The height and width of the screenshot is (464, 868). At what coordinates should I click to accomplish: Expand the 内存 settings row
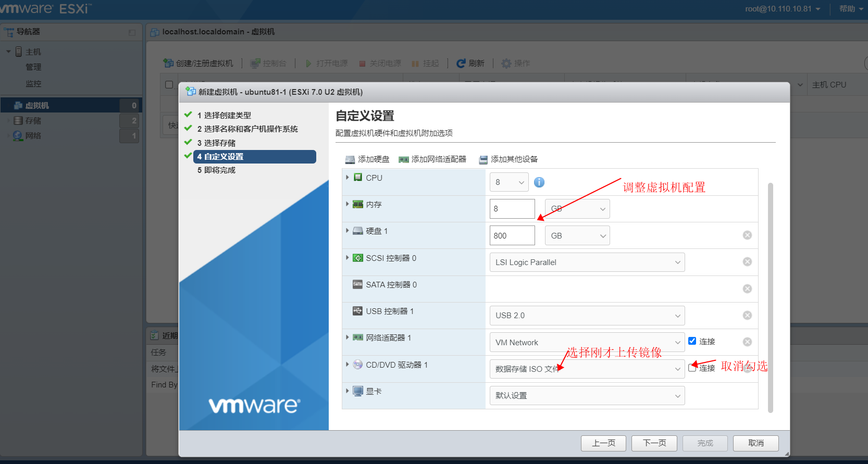[x=348, y=204]
